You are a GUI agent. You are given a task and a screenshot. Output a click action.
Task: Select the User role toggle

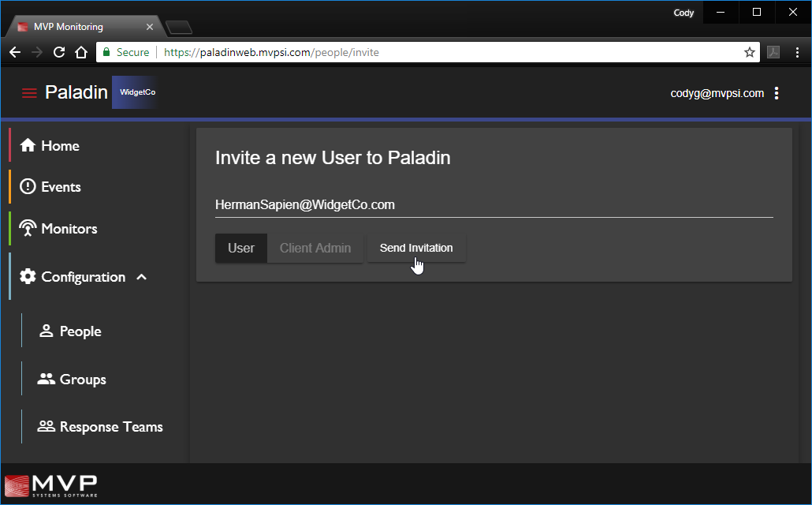tap(240, 248)
